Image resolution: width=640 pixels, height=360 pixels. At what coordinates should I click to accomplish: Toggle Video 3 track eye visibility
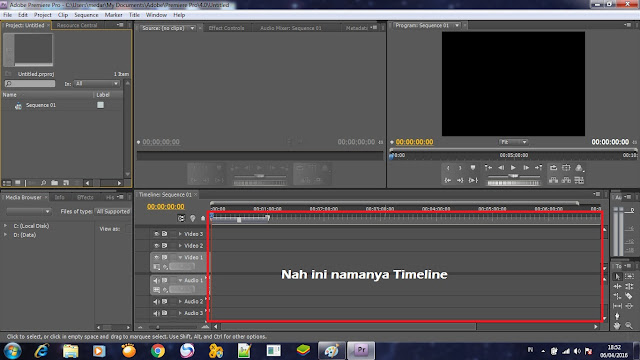tap(156, 234)
